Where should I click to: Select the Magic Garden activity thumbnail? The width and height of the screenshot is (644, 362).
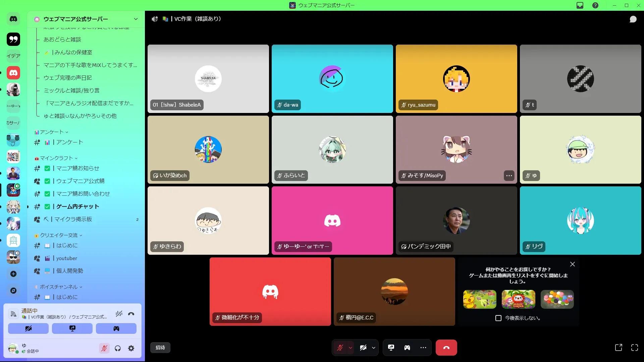pyautogui.click(x=518, y=299)
